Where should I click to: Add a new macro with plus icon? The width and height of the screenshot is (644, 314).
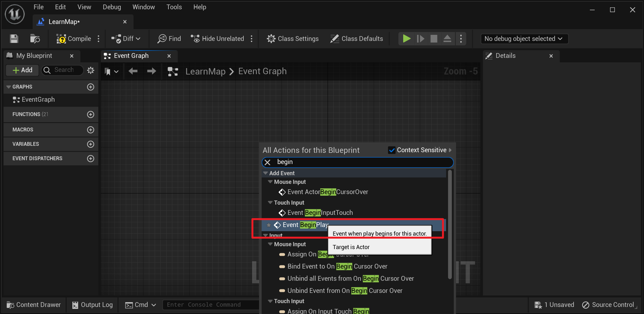[91, 130]
